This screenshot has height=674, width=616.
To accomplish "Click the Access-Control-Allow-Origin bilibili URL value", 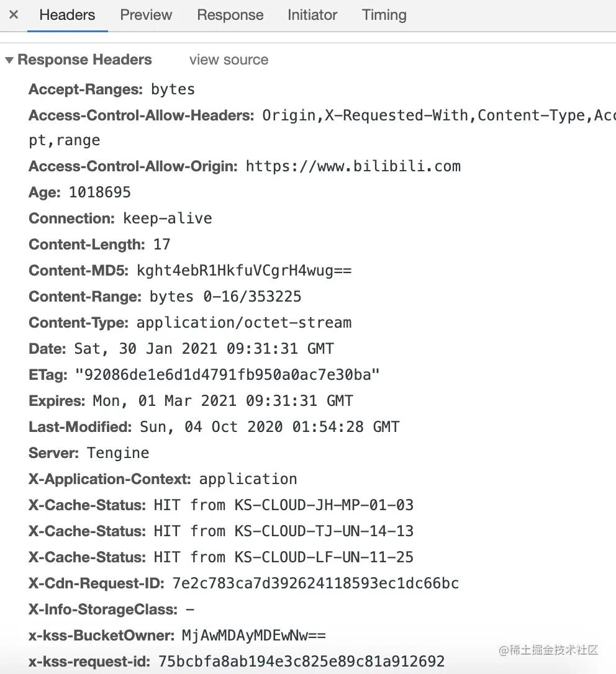I will tap(353, 166).
